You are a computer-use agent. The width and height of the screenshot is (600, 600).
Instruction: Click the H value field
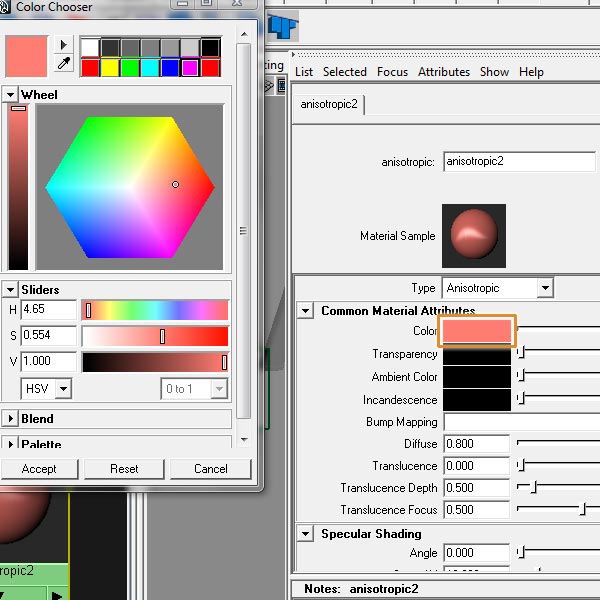(49, 310)
